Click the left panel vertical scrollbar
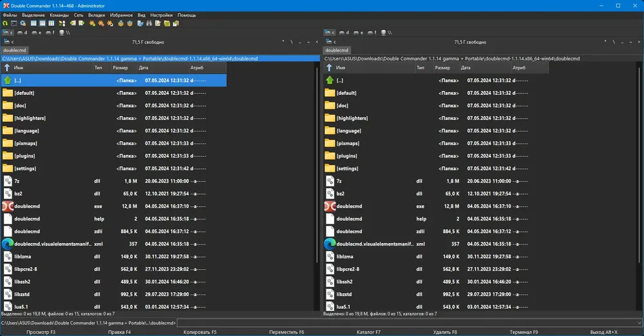The width and height of the screenshot is (644, 336). click(317, 164)
